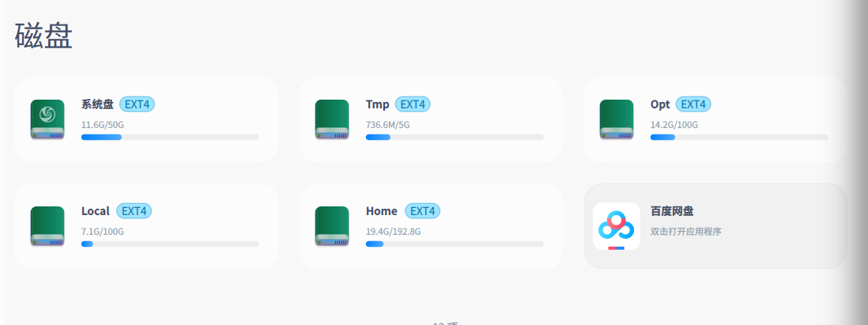
Task: Click the EXT4 tag on Local disk
Action: click(x=134, y=211)
